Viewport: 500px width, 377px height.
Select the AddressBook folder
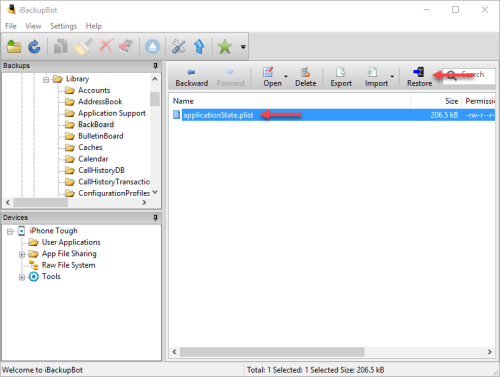click(100, 102)
